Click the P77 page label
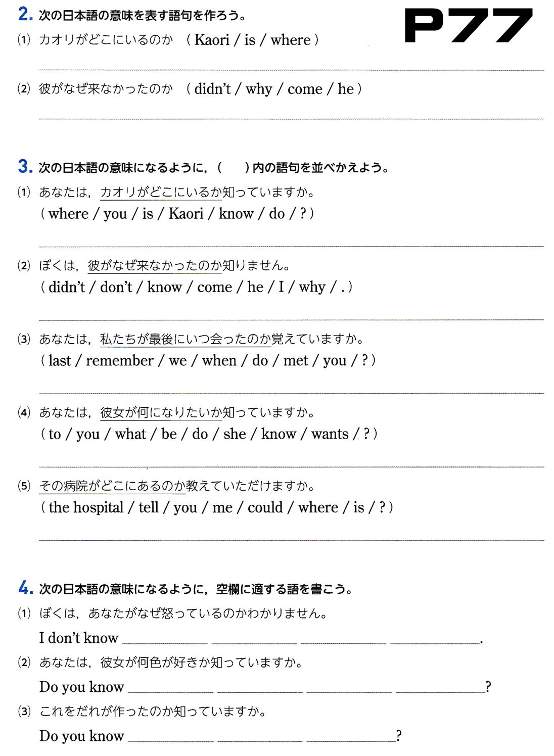 pos(468,26)
